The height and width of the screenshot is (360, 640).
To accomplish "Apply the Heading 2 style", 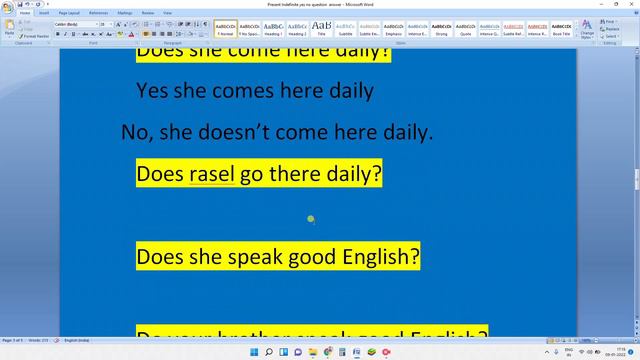I will (297, 29).
